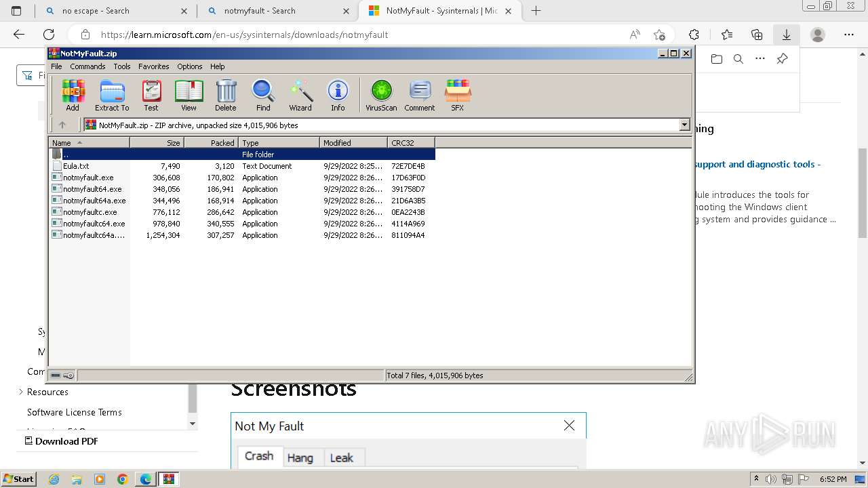Sort by the CRC32 column header
The image size is (868, 488).
[411, 142]
